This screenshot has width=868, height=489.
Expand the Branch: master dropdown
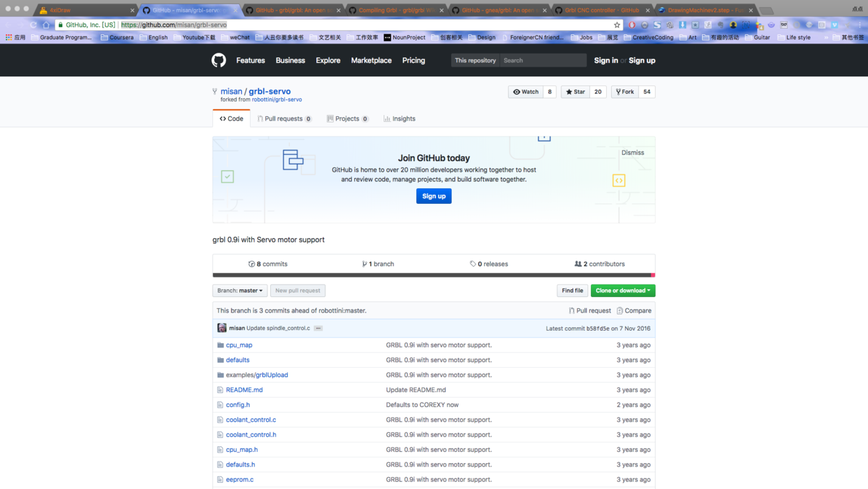click(240, 291)
